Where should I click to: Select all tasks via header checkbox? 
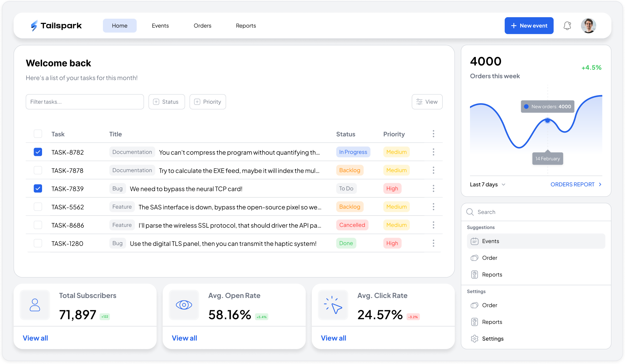[x=38, y=134]
